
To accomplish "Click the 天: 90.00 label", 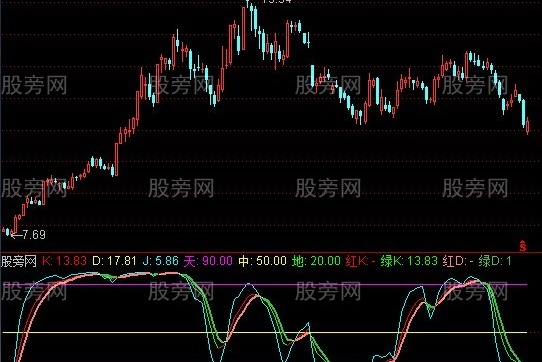I will [208, 261].
